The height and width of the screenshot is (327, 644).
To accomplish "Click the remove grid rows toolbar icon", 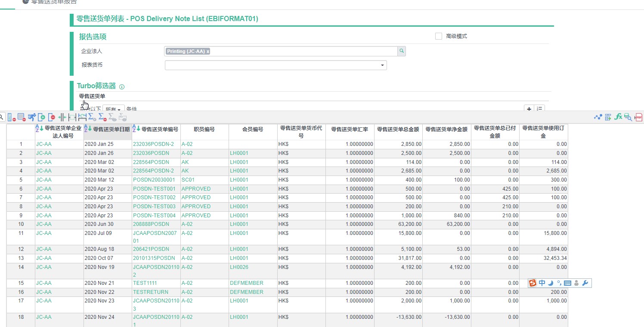I will point(22,117).
